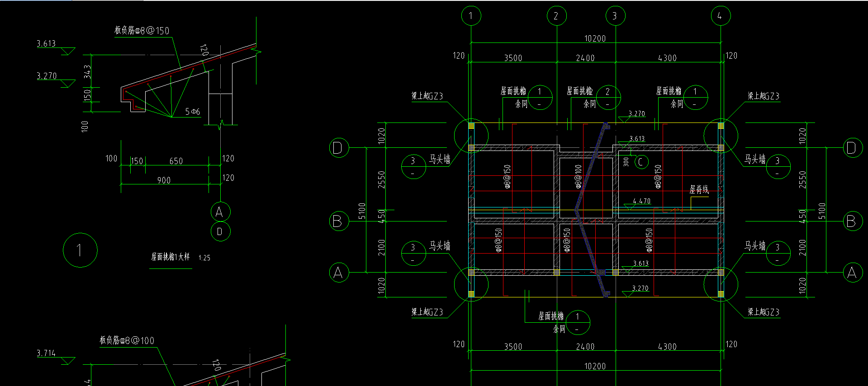Image resolution: width=868 pixels, height=386 pixels.
Task: Select the '板负筋Φ8@100' rebar annotation
Action: [127, 340]
